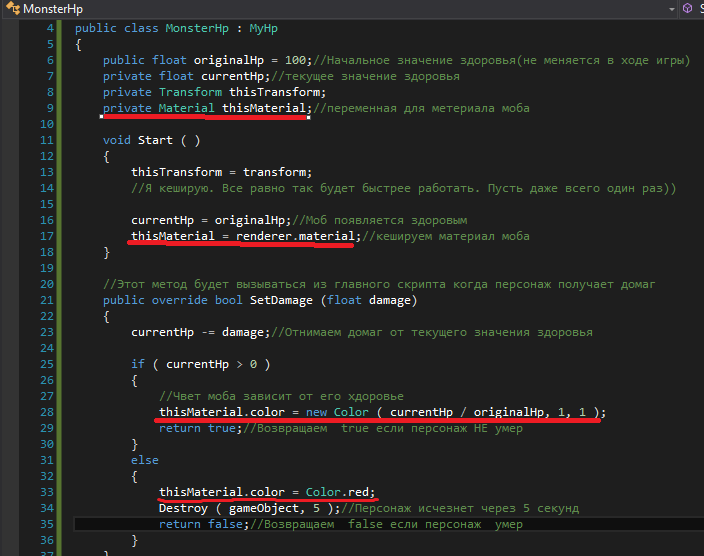Click 'return false;' on line 35
Screen dimensions: 704x556
pos(204,524)
